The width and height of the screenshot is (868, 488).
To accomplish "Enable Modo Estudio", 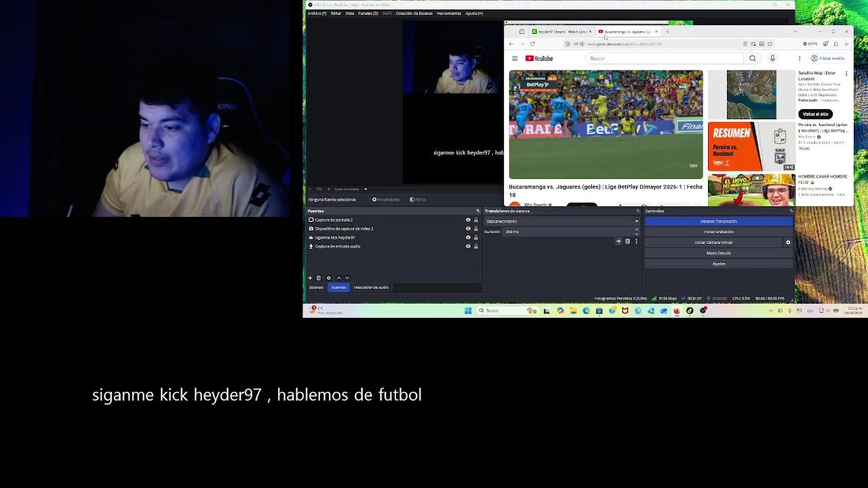I will 718,253.
